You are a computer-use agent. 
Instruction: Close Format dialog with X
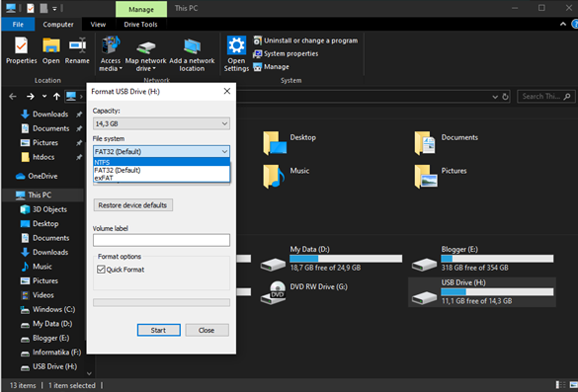pyautogui.click(x=227, y=91)
